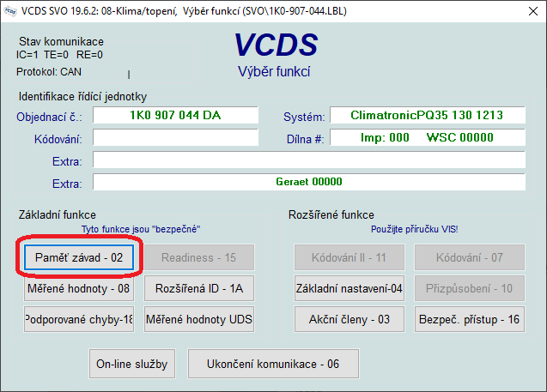Click Ukončení komunikace - 06
This screenshot has width=547, height=392.
273,364
